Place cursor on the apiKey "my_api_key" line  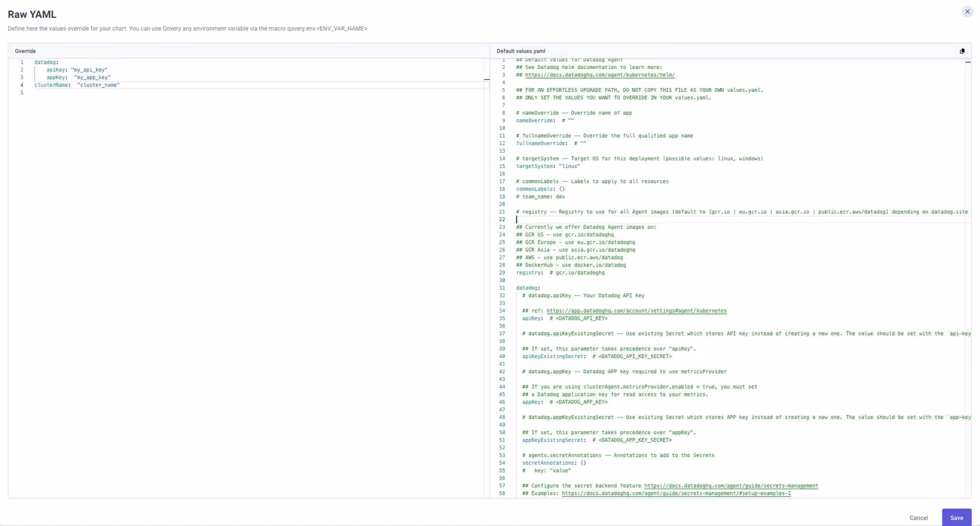click(77, 70)
